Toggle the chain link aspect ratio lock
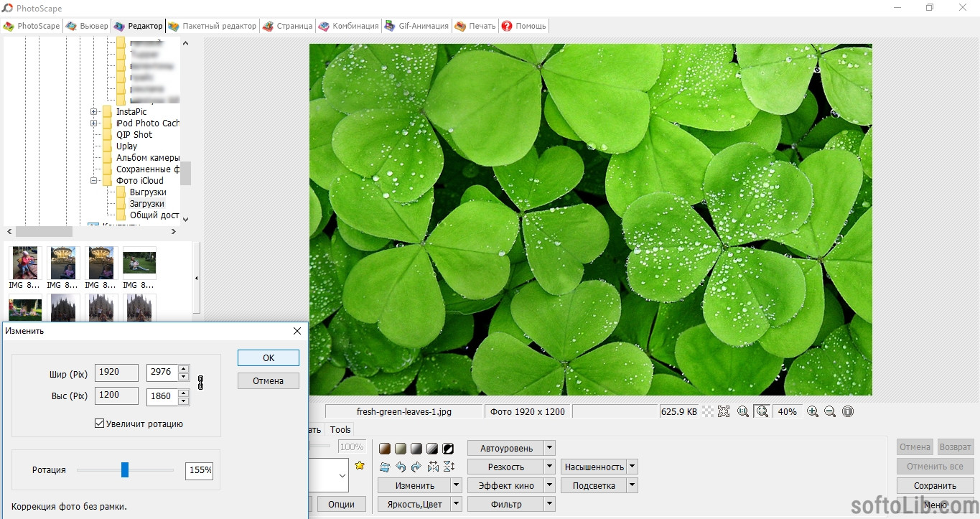 (x=200, y=383)
